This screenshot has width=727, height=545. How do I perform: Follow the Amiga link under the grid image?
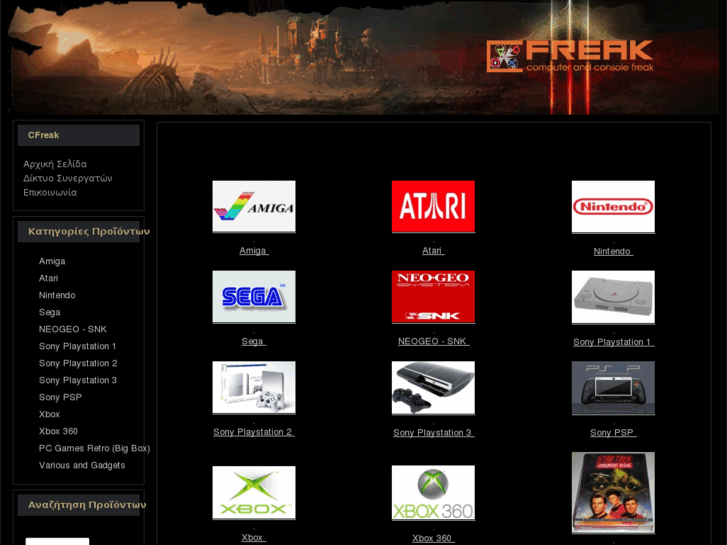[x=254, y=250]
